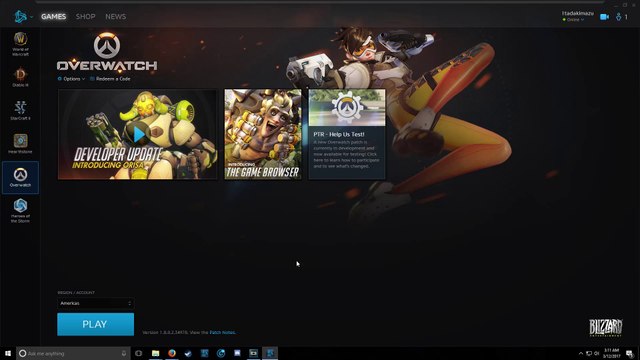
Task: Click the Cortana Ask me anything box
Action: click(x=73, y=353)
